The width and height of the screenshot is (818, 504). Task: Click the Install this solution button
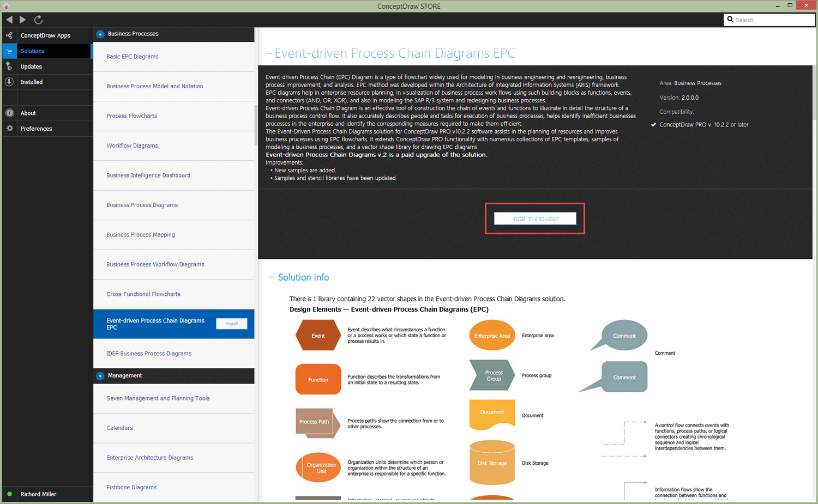pos(535,218)
